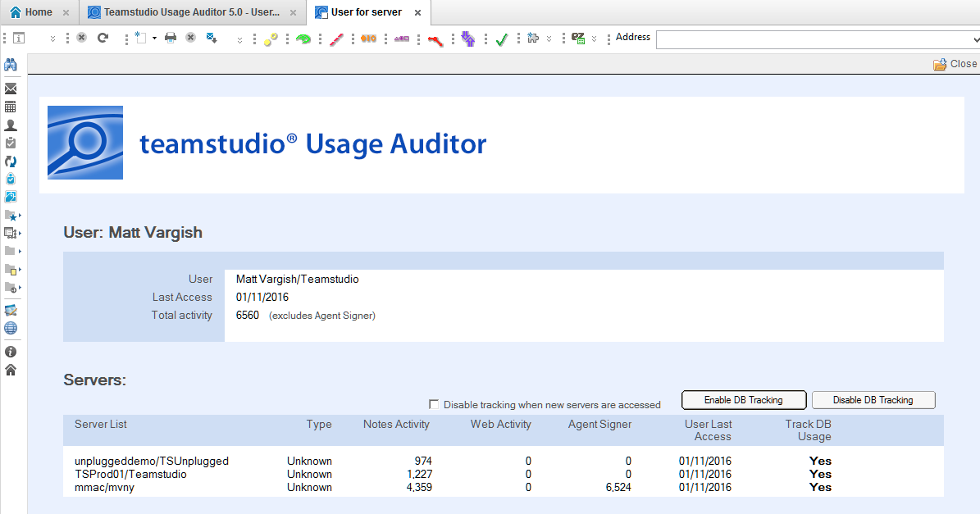Click the Close action button
Image resolution: width=980 pixels, height=514 pixels.
click(x=955, y=64)
